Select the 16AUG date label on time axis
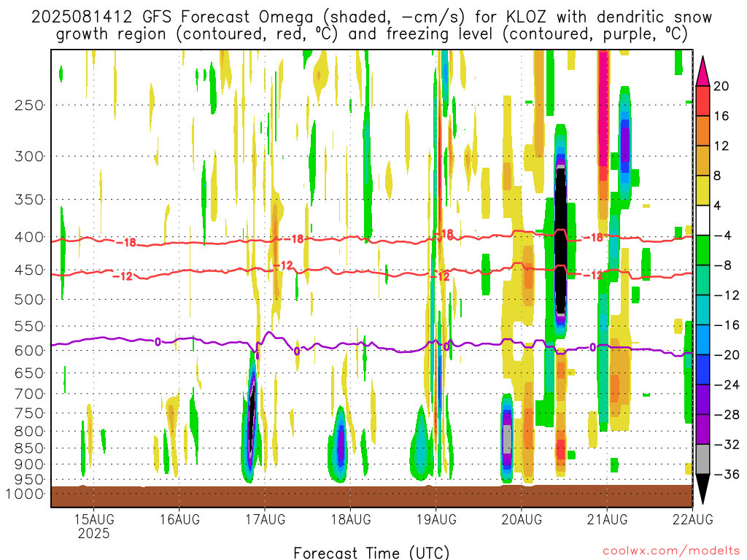 point(179,519)
